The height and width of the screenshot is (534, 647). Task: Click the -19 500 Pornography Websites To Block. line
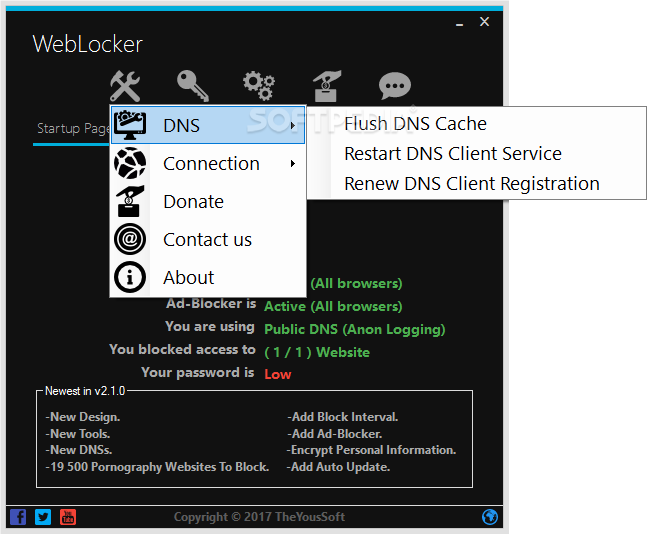click(x=157, y=467)
